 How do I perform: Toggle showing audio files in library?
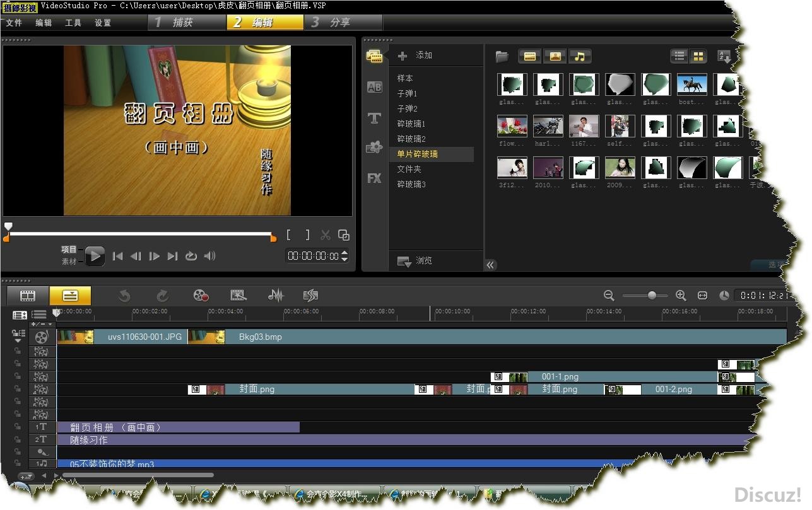(x=580, y=56)
